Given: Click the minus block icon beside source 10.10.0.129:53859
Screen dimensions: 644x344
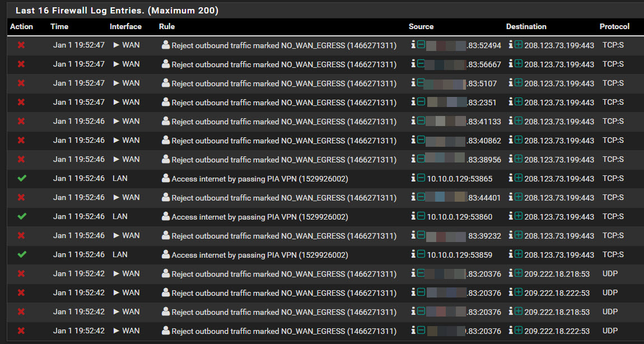Looking at the screenshot, I should click(421, 254).
